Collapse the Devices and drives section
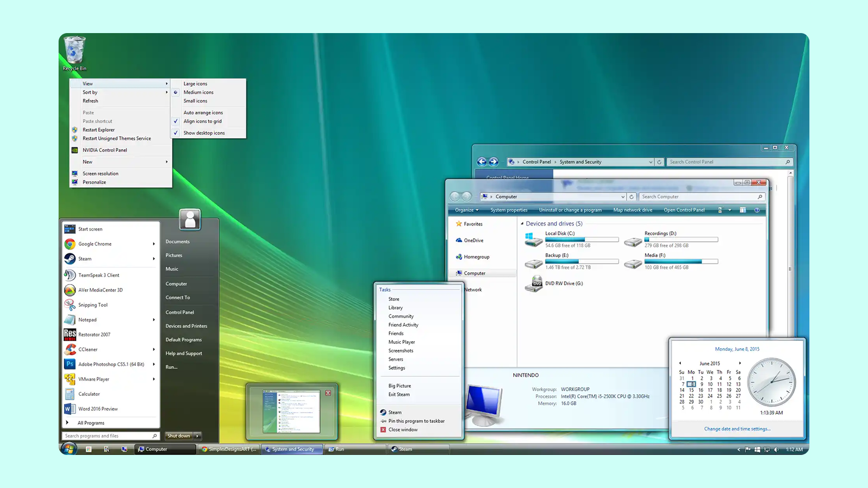Image resolution: width=868 pixels, height=488 pixels. click(x=522, y=223)
